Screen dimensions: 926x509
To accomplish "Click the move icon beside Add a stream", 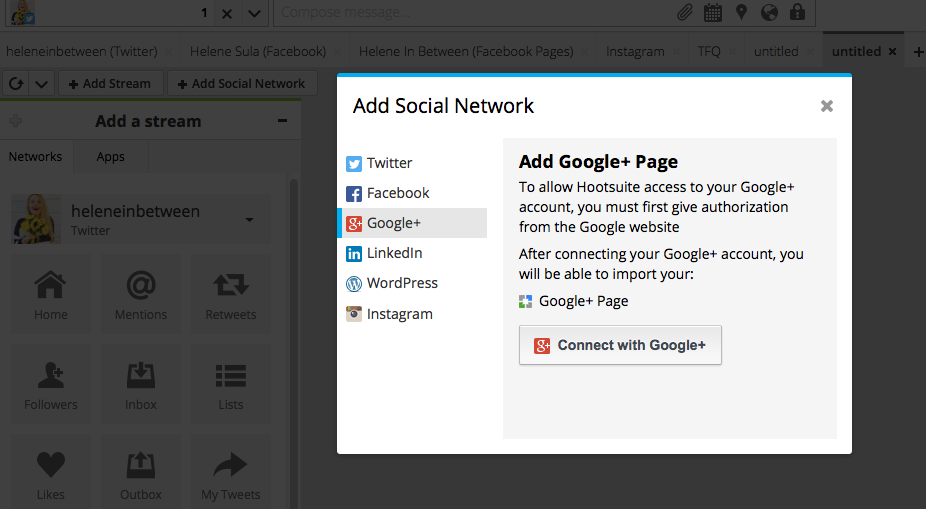I will 15,121.
